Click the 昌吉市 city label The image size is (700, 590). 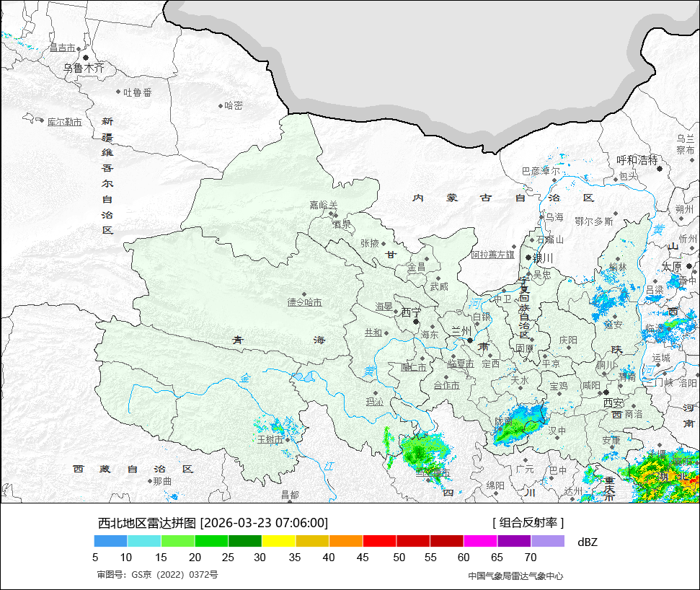coord(63,48)
